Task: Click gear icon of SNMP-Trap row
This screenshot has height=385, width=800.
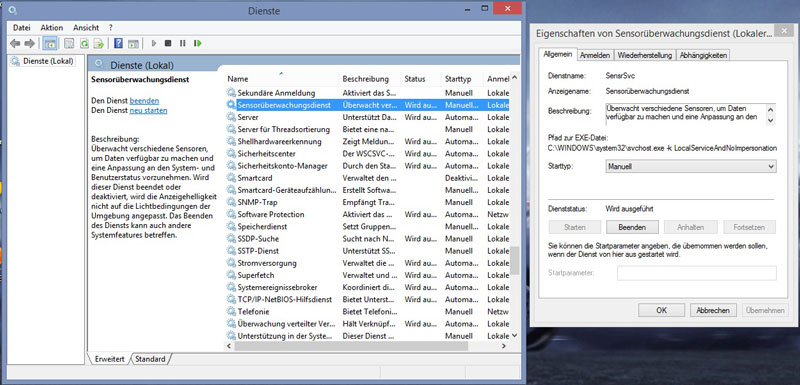Action: [x=232, y=202]
